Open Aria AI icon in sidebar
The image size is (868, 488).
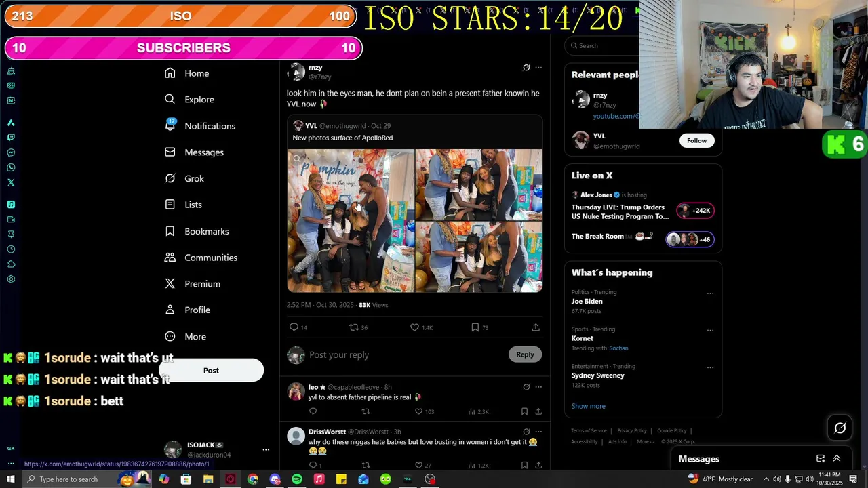tap(11, 123)
